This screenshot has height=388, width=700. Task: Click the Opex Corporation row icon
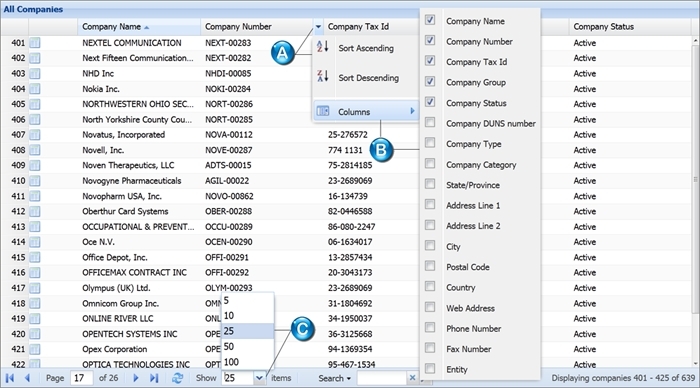(35, 349)
